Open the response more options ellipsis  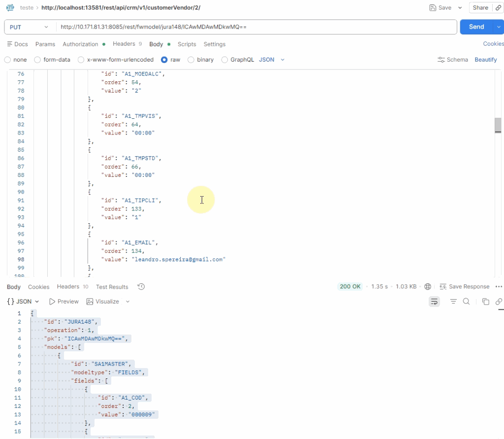(499, 286)
